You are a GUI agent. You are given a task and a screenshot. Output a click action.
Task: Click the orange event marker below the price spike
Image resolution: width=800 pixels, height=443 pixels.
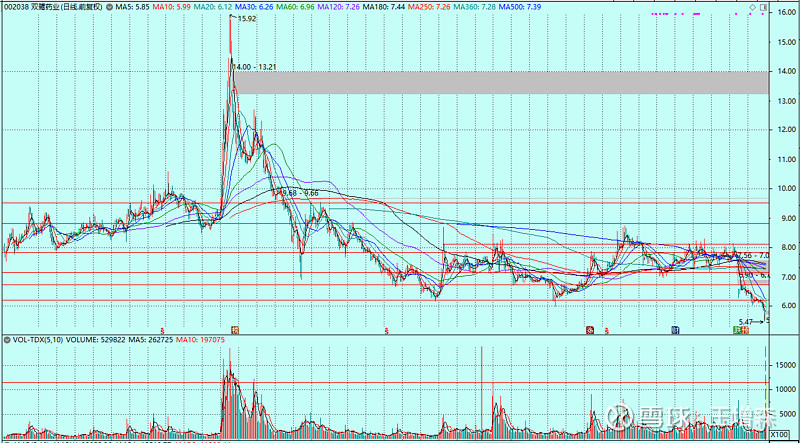point(235,328)
